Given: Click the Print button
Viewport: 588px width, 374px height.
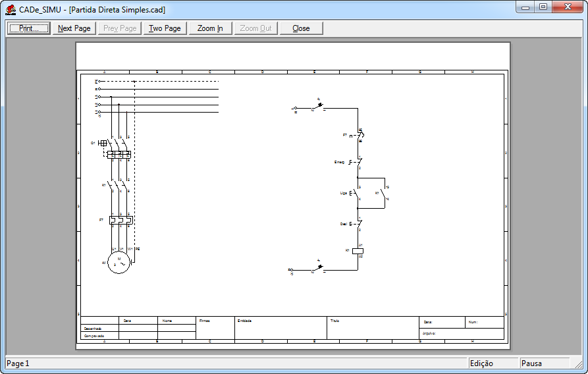Looking at the screenshot, I should pos(28,28).
